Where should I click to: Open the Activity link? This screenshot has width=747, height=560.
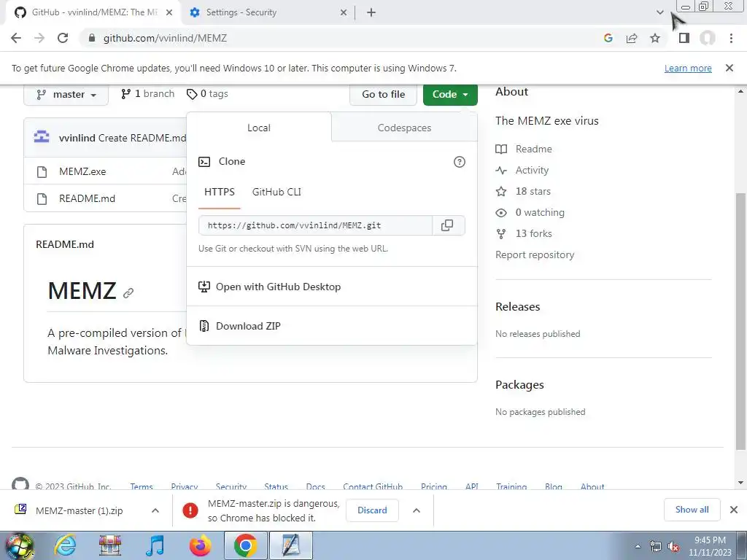pos(522,170)
